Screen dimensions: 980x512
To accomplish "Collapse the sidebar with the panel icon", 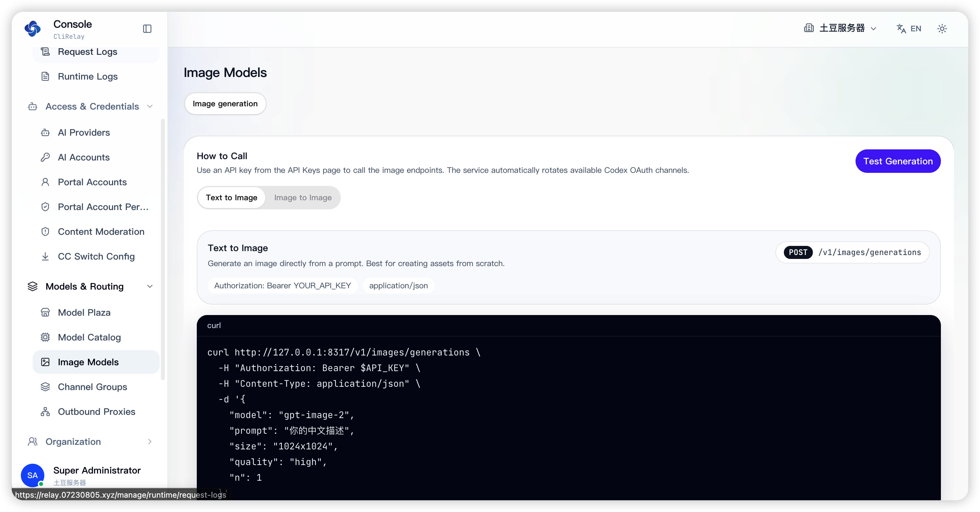I will (147, 29).
